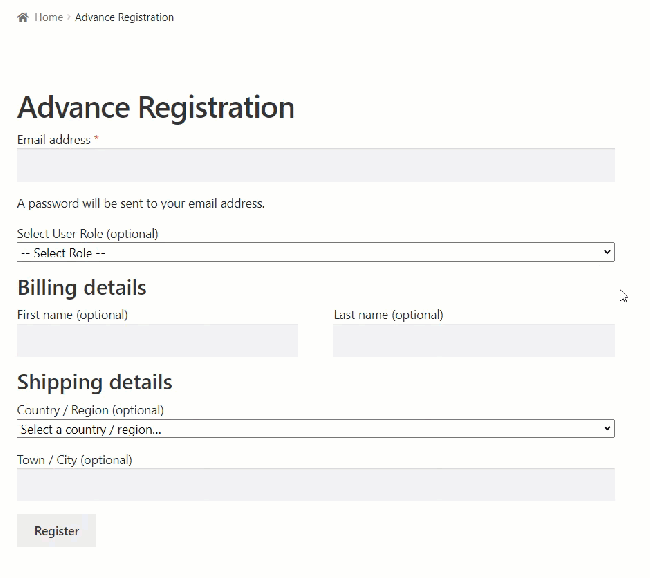Open the Select User Role dropdown
Screen dimensions: 650x578
pyautogui.click(x=300, y=253)
